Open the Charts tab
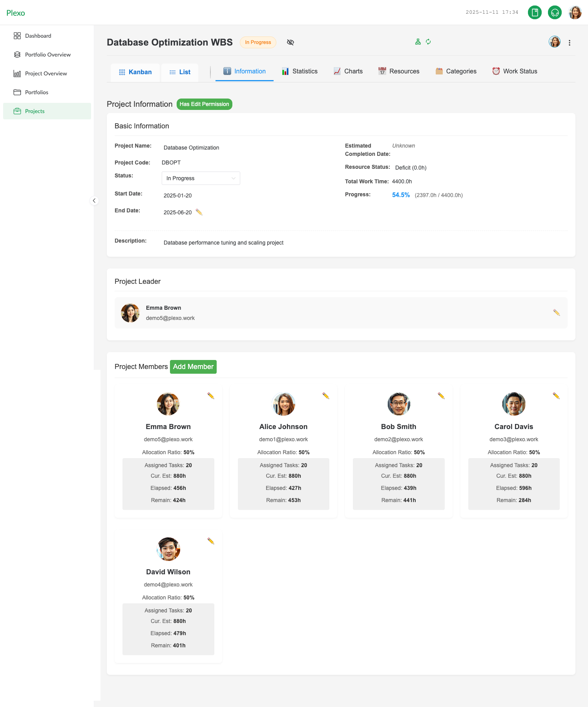The height and width of the screenshot is (707, 588). 348,71
